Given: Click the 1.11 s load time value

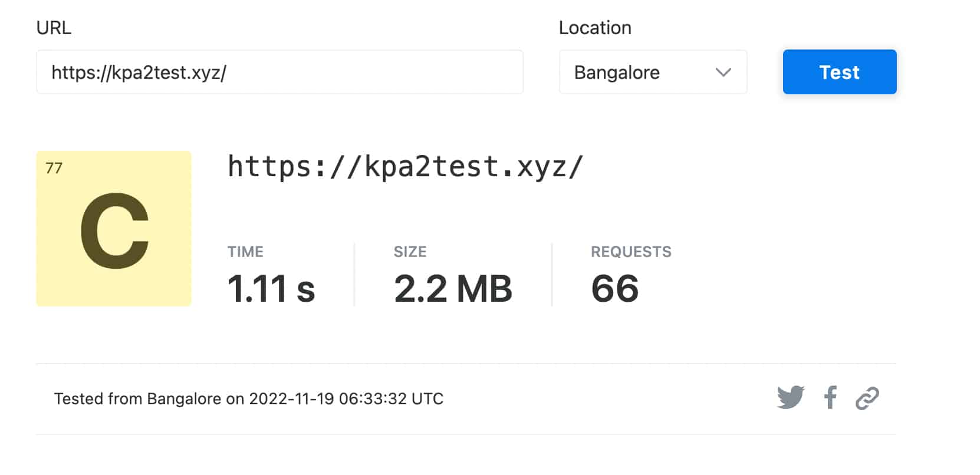Looking at the screenshot, I should 271,289.
